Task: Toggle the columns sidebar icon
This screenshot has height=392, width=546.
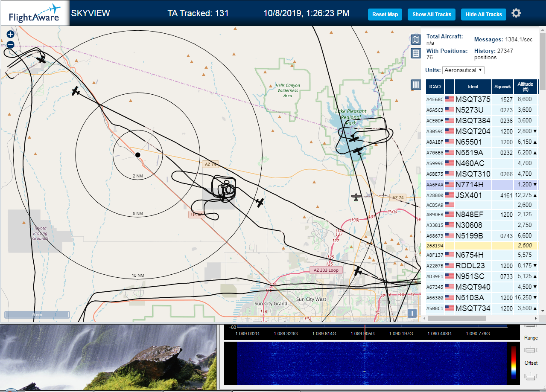Action: point(416,84)
